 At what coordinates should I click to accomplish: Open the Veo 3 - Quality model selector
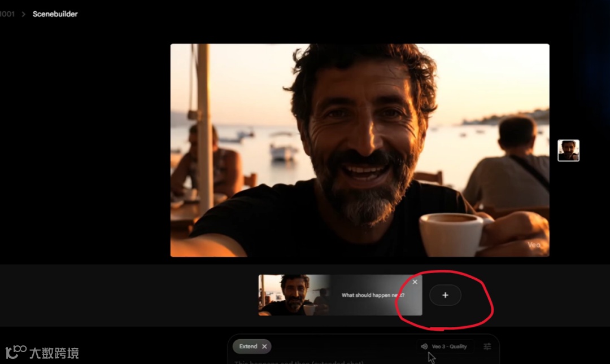445,346
